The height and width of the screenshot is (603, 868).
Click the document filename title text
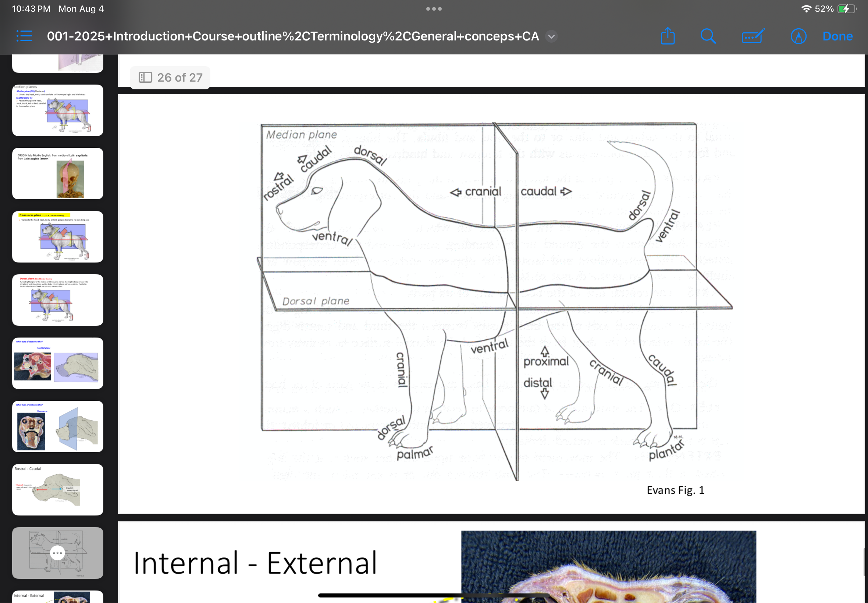(293, 36)
